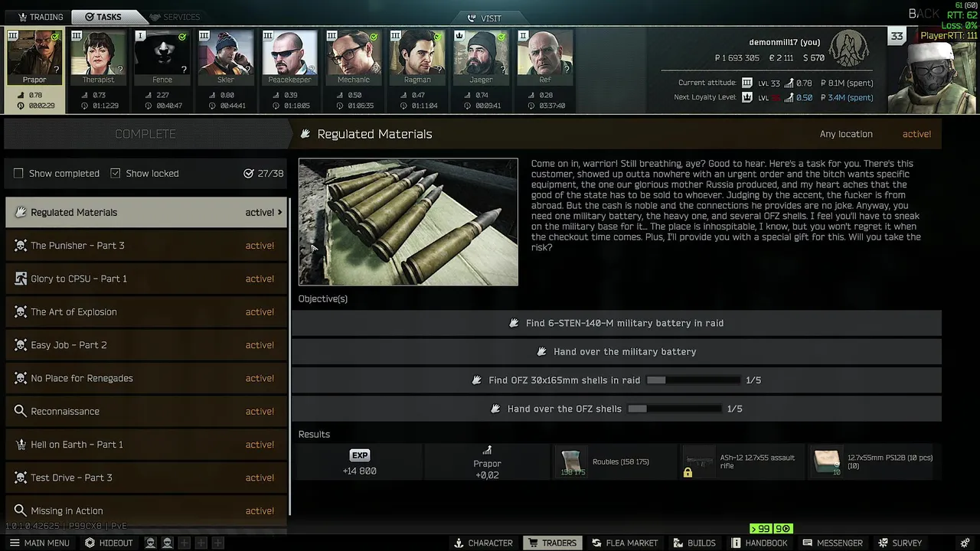Switch to the Services tab
The width and height of the screenshot is (980, 551).
coord(175,17)
